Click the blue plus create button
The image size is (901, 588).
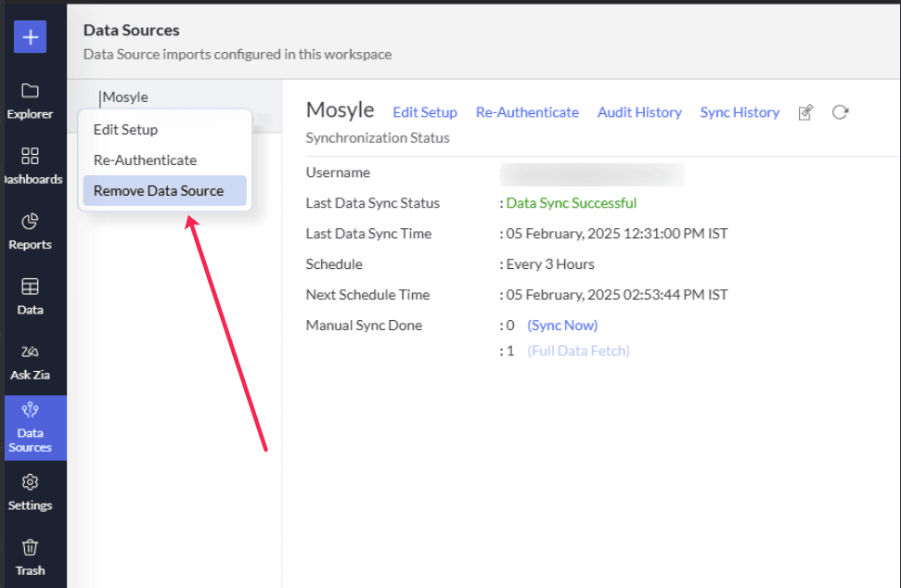30,37
